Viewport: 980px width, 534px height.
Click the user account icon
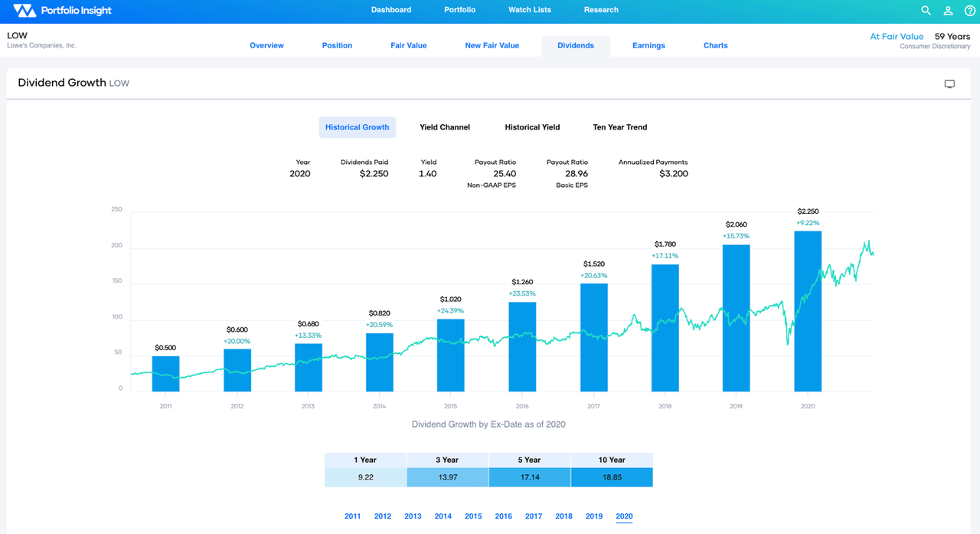pos(948,10)
